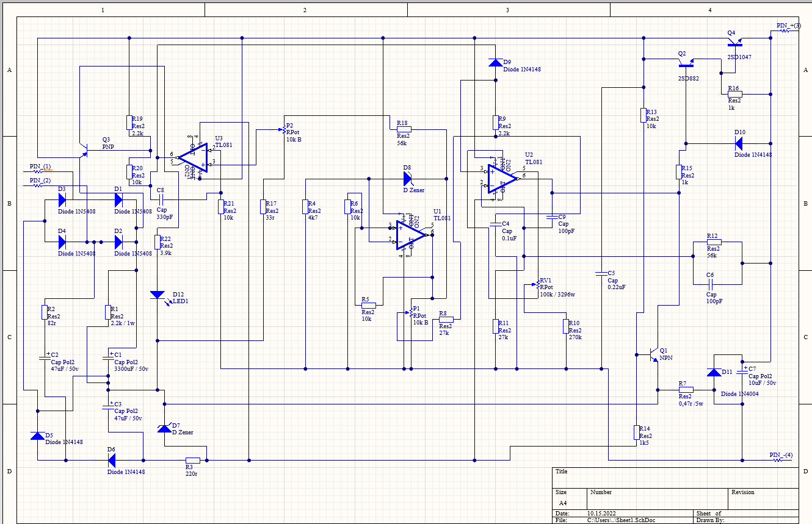The height and width of the screenshot is (524, 812).
Task: Click the PIN_(2) port label
Action: pos(40,181)
